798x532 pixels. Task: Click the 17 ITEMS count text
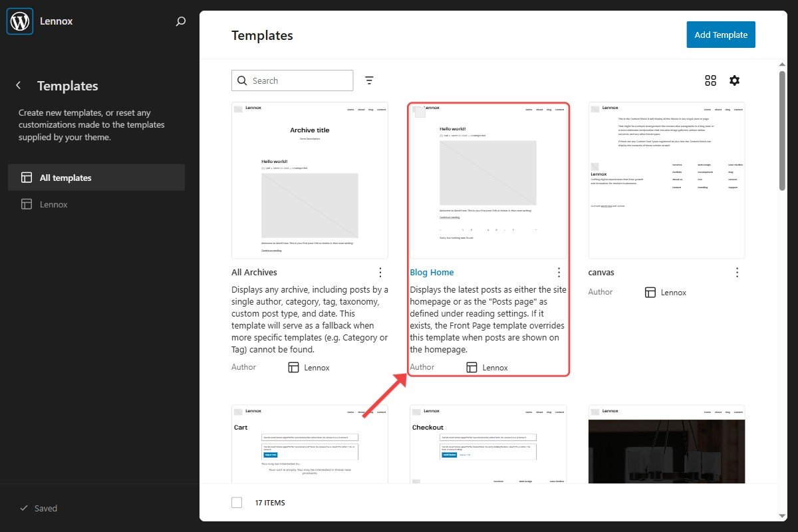click(270, 503)
